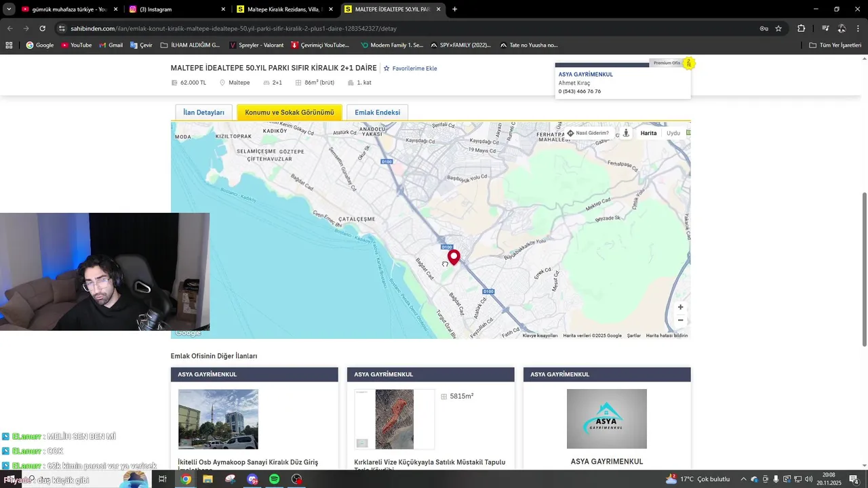Open the Chrome profile avatar
868x488 pixels.
[x=842, y=28]
